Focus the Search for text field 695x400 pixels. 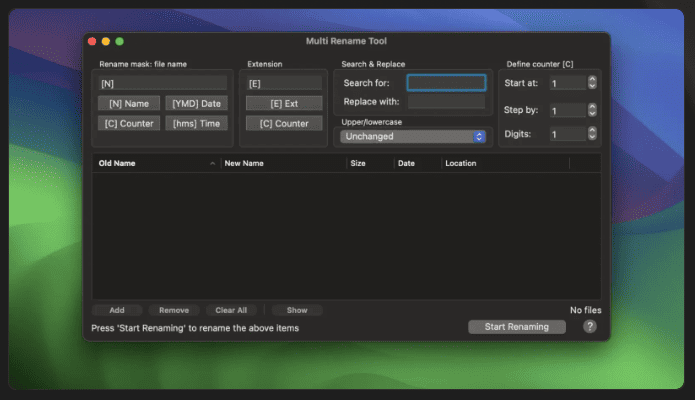(446, 83)
